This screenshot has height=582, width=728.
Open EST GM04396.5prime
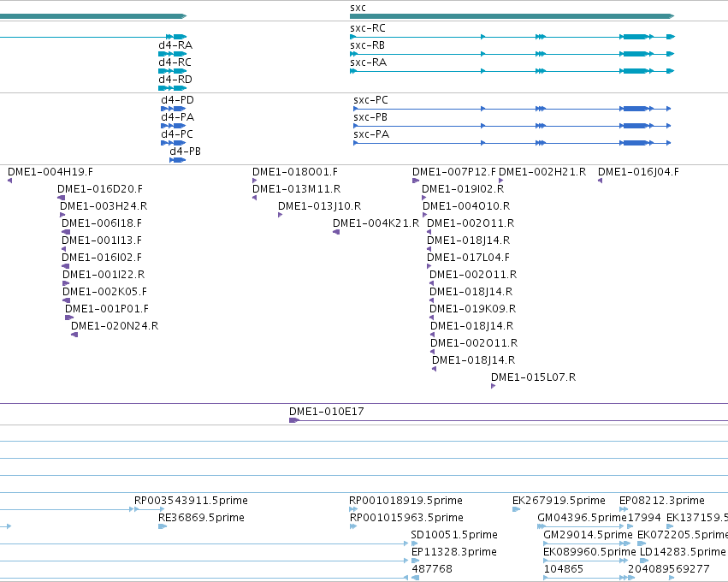pos(583,519)
